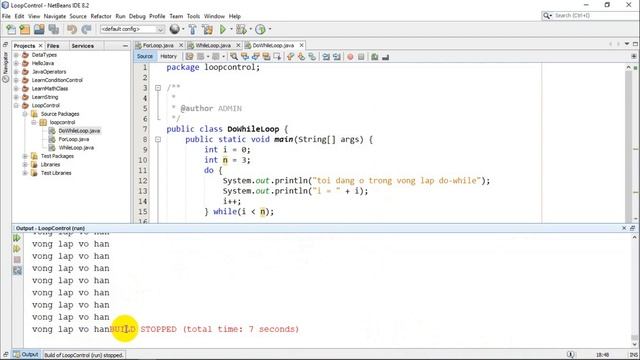Image resolution: width=640 pixels, height=360 pixels.
Task: Show opened documents list dropdown arrow
Action: pyautogui.click(x=627, y=44)
